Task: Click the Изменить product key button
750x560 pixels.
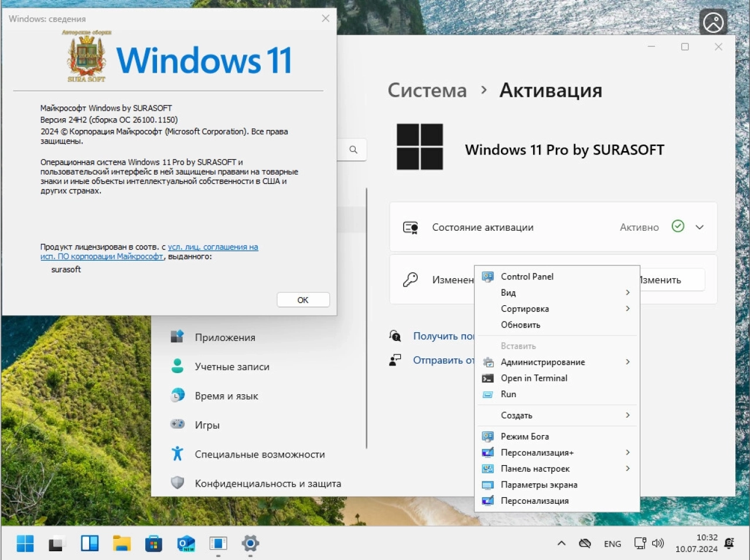Action: (x=671, y=280)
